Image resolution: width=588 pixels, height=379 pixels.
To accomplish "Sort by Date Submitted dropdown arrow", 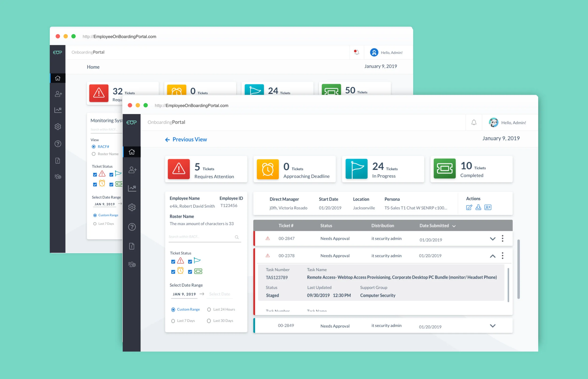I will coord(454,226).
